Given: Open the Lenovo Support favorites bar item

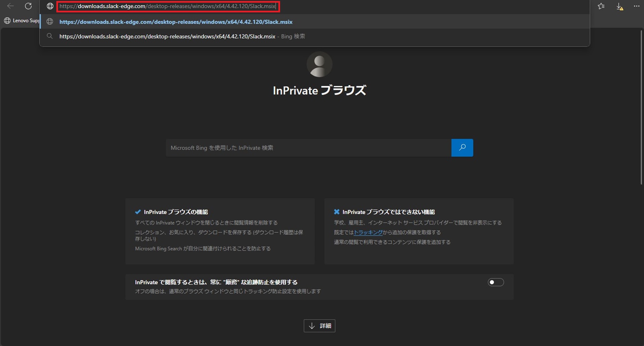Looking at the screenshot, I should pyautogui.click(x=22, y=20).
